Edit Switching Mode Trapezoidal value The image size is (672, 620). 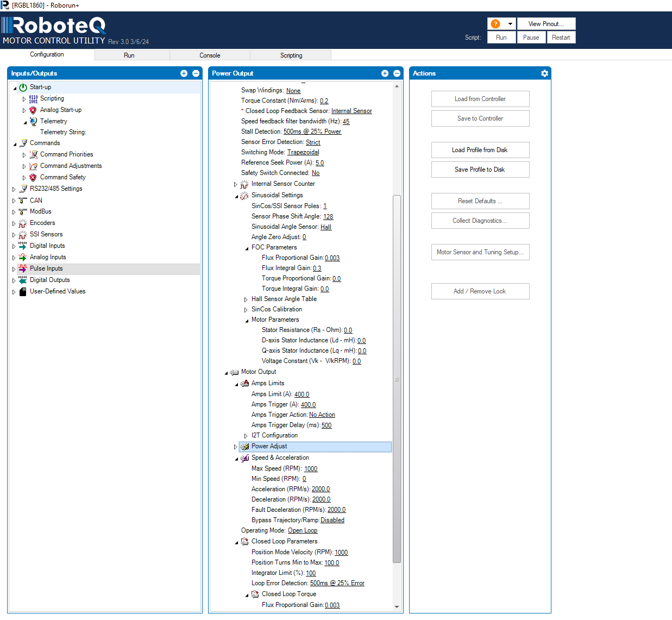[303, 153]
